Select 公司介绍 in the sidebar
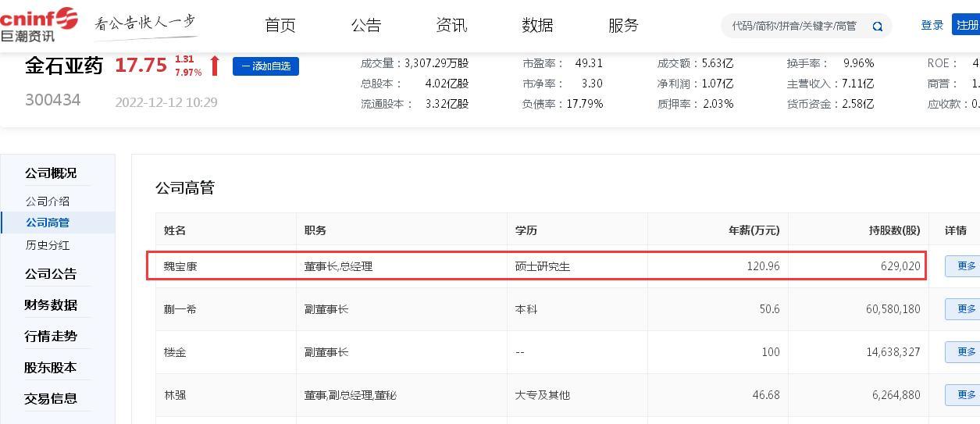Screen dimensions: 980x424 coord(48,201)
